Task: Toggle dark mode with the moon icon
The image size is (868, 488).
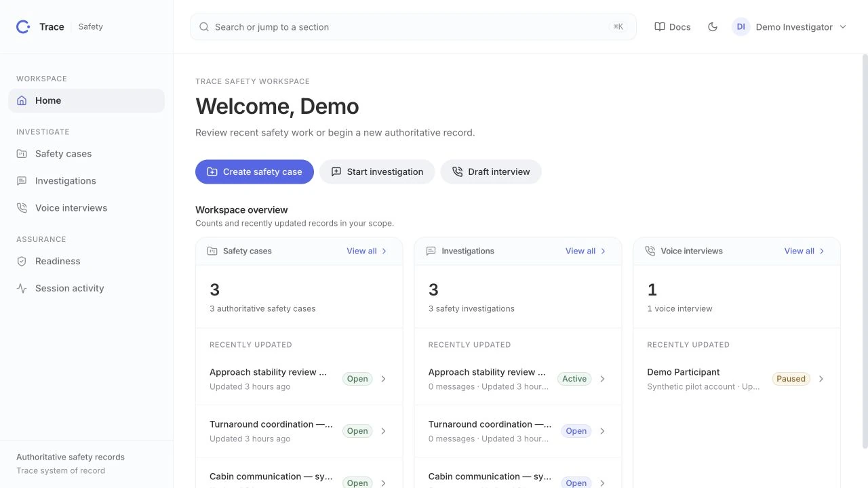Action: coord(713,27)
